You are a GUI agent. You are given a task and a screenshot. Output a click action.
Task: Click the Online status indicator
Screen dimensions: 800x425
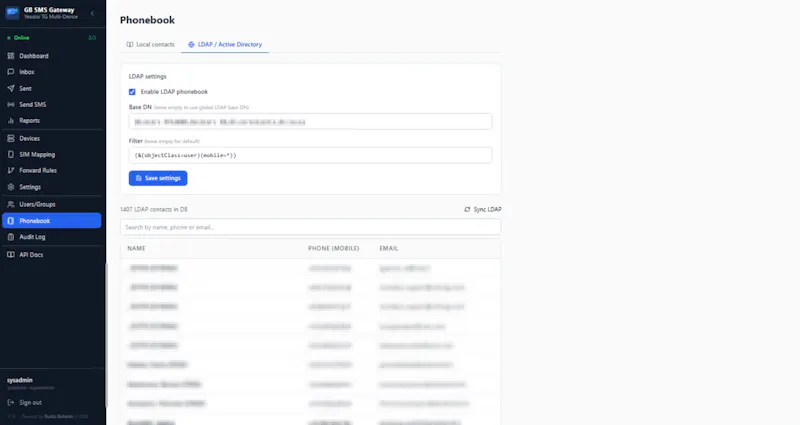18,38
